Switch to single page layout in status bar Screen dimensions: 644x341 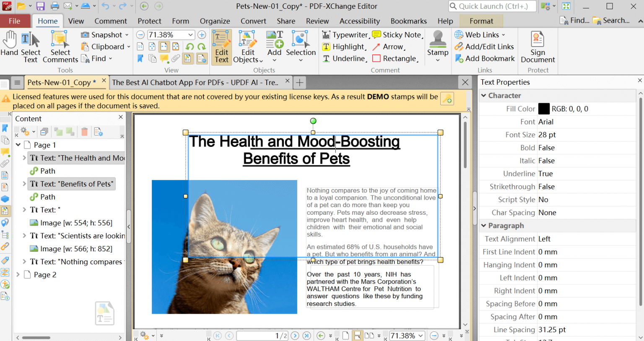pyautogui.click(x=345, y=336)
